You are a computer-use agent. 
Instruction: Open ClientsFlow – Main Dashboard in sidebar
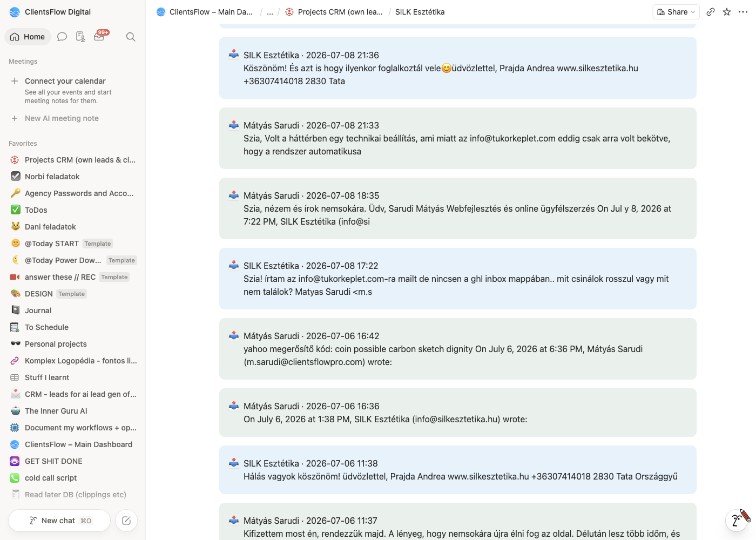pos(73,444)
